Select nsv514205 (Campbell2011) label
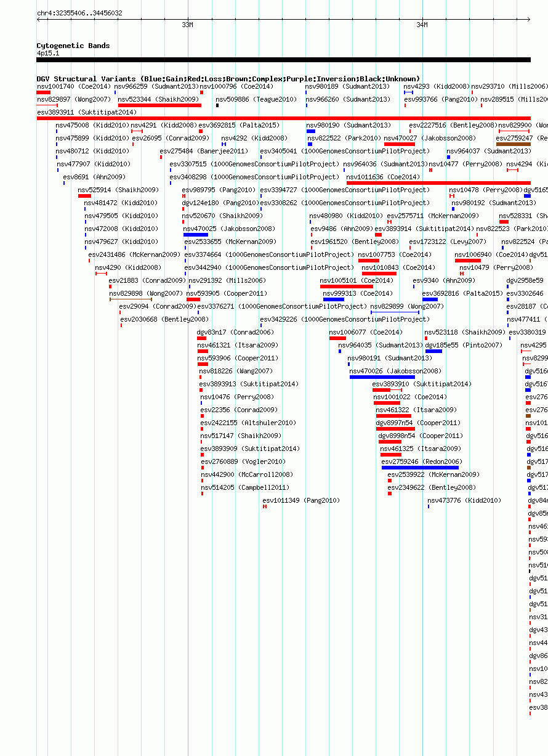Screen dimensions: 548x756 [x=245, y=487]
